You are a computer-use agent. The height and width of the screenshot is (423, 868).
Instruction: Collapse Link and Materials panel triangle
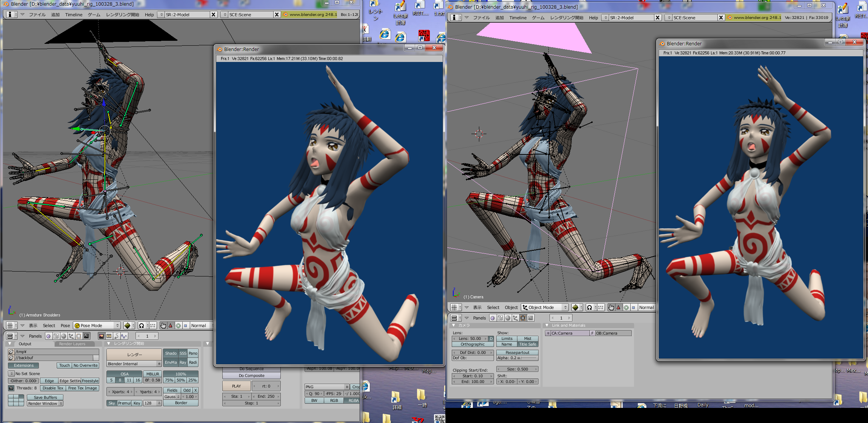tap(547, 325)
